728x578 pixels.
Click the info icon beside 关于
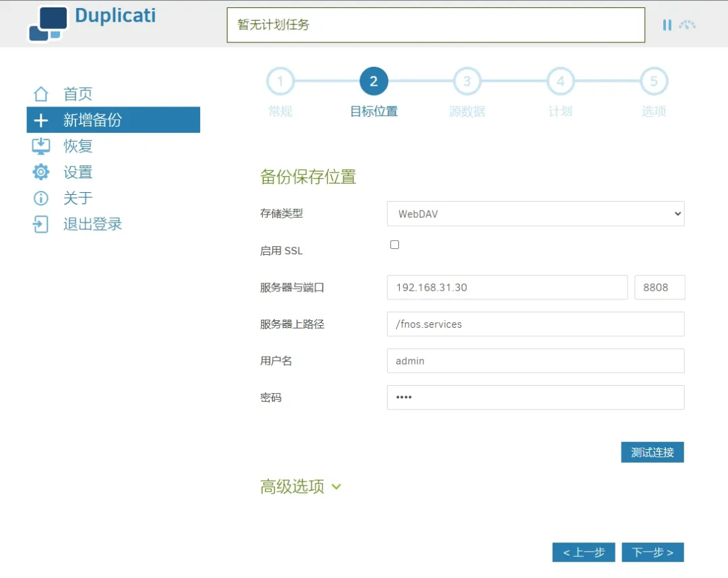(41, 198)
